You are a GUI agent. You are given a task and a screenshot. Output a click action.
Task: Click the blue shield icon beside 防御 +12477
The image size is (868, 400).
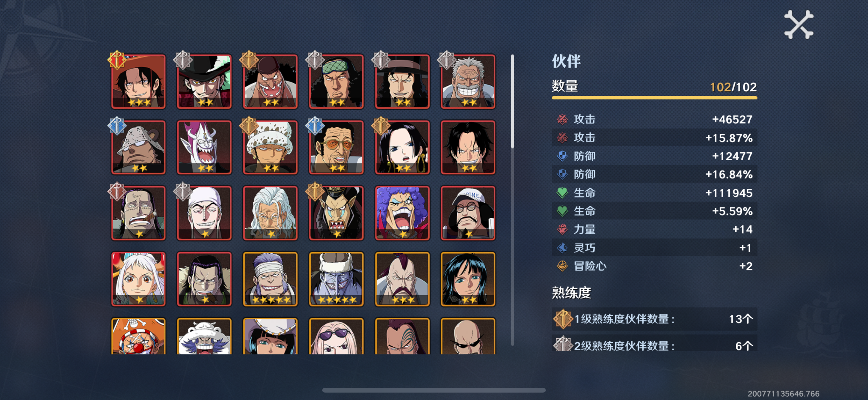point(562,156)
